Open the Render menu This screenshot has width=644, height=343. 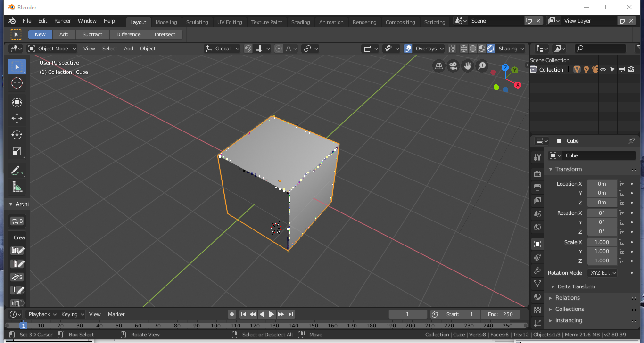(x=62, y=21)
